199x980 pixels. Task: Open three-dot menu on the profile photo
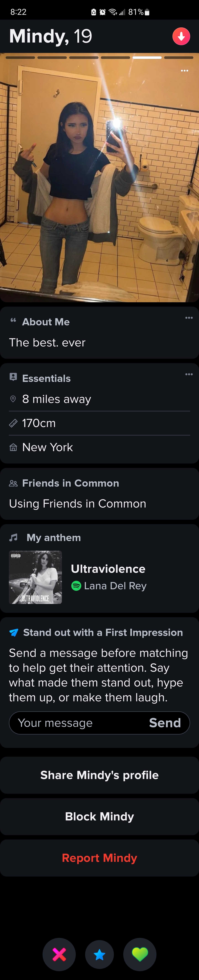coord(185,71)
